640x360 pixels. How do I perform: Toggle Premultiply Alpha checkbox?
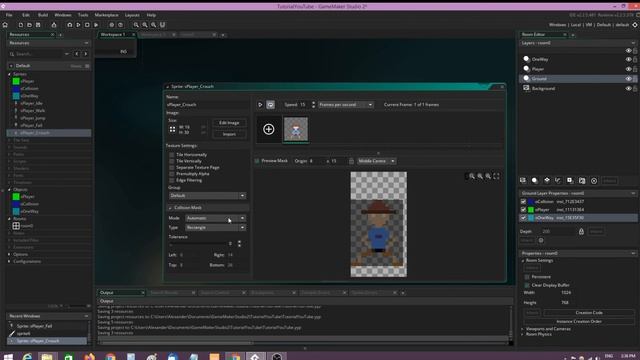click(172, 174)
